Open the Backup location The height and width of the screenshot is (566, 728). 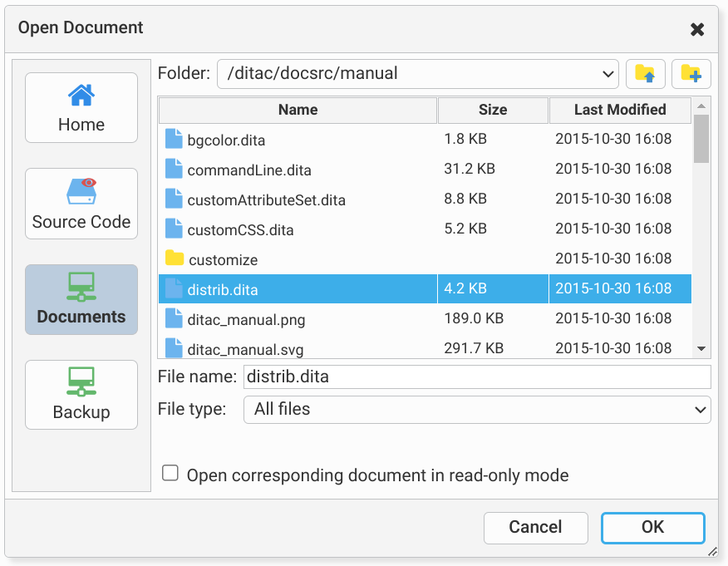click(x=81, y=395)
